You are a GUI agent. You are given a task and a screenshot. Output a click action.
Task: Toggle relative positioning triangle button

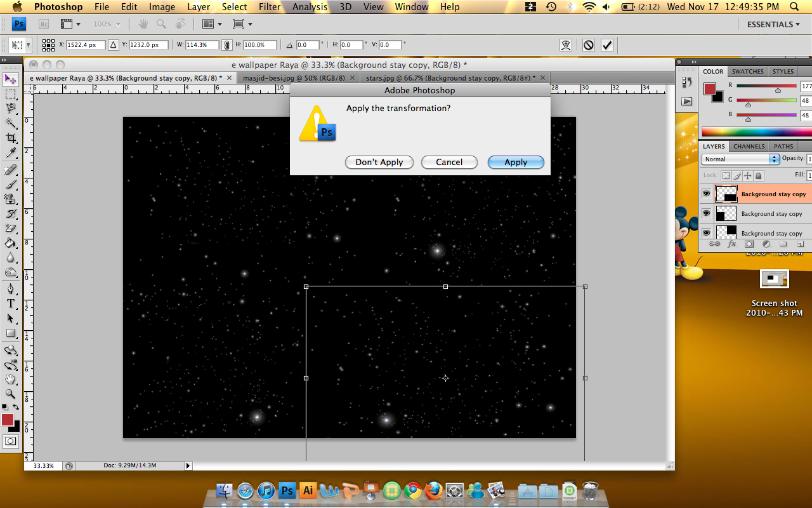coord(113,45)
